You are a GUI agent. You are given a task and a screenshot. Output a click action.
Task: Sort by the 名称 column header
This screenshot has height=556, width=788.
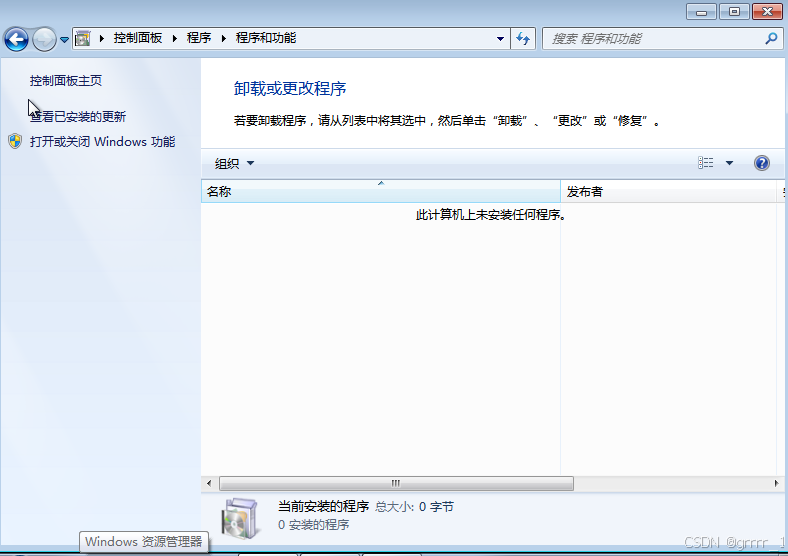click(x=381, y=192)
